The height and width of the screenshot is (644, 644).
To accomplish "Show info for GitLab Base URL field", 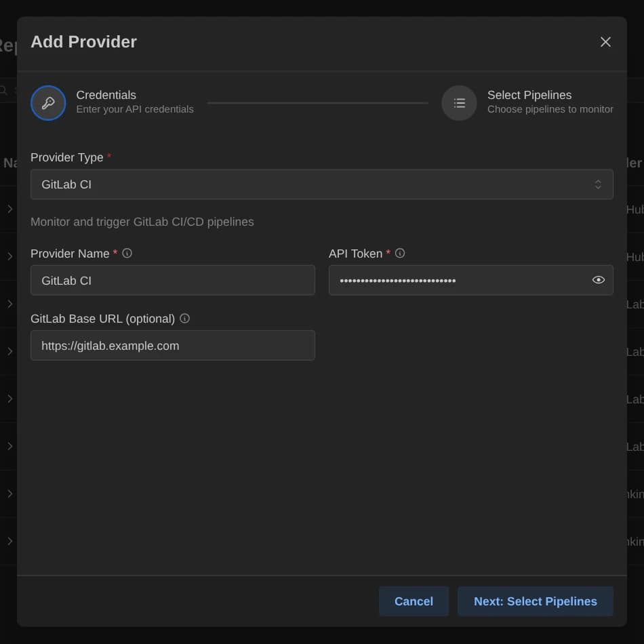I will pyautogui.click(x=185, y=319).
